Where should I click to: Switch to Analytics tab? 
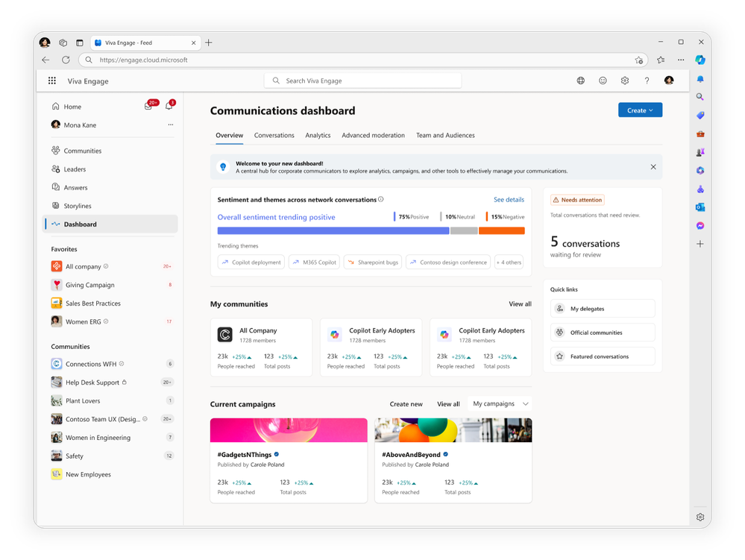point(318,136)
